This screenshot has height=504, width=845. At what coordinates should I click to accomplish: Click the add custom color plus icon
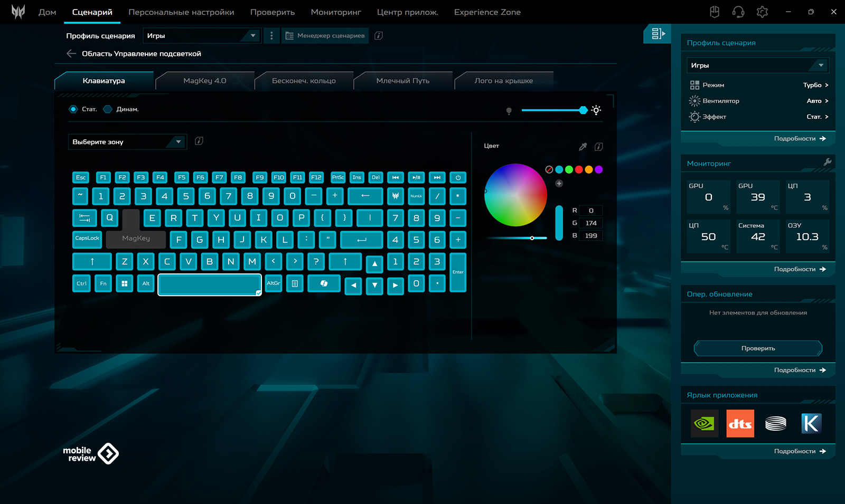click(x=559, y=184)
